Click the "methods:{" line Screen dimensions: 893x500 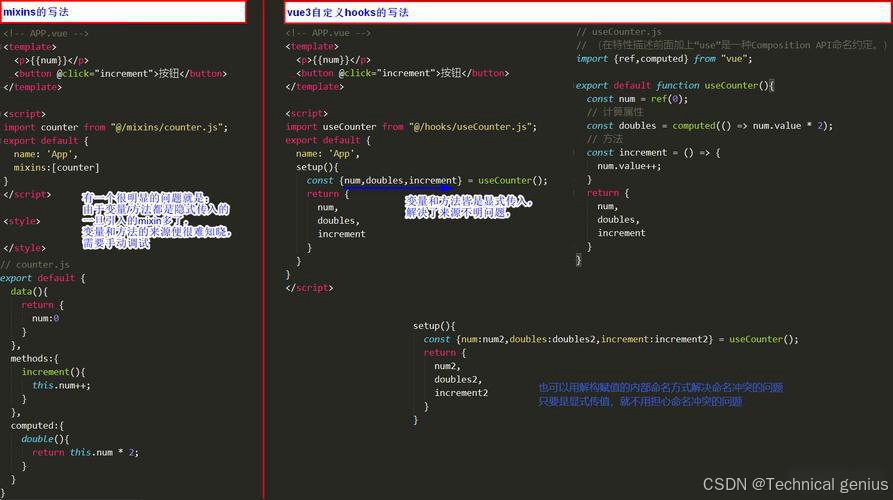coord(34,358)
